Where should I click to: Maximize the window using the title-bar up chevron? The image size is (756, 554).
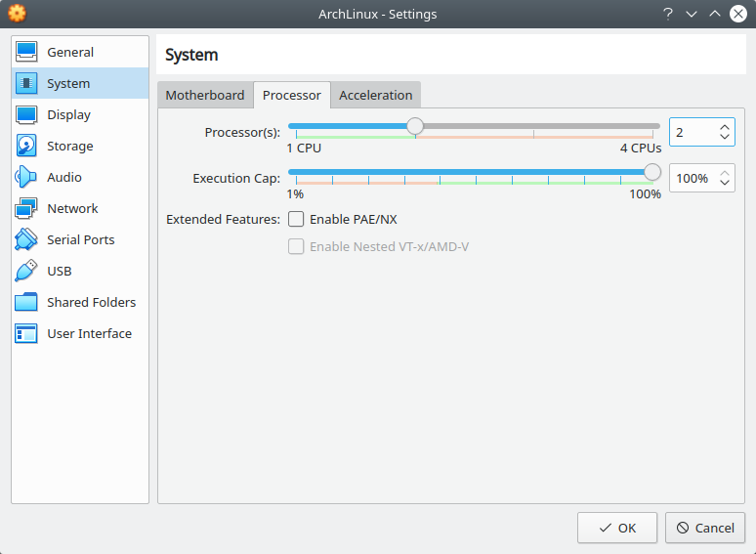715,14
